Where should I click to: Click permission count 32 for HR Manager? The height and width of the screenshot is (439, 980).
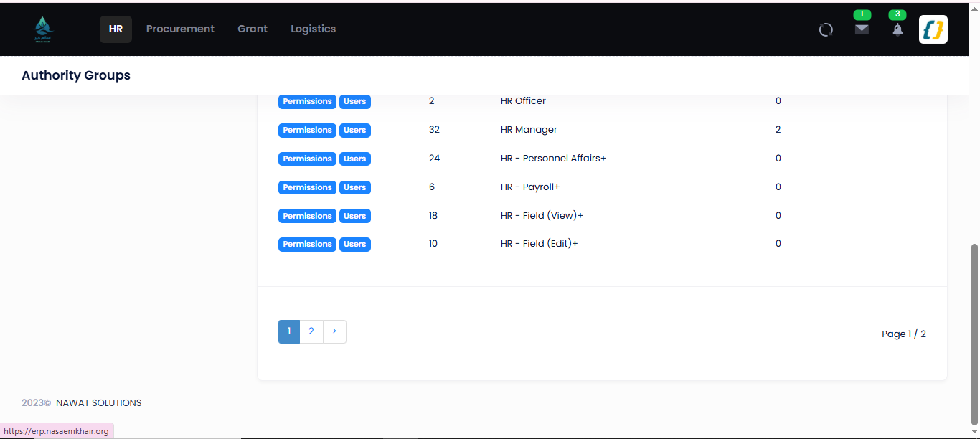[434, 130]
